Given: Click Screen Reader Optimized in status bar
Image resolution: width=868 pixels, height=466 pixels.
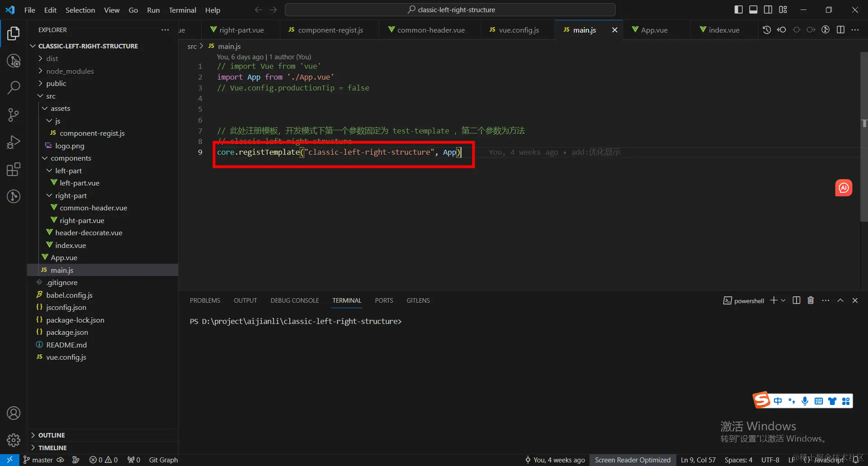Looking at the screenshot, I should point(633,460).
